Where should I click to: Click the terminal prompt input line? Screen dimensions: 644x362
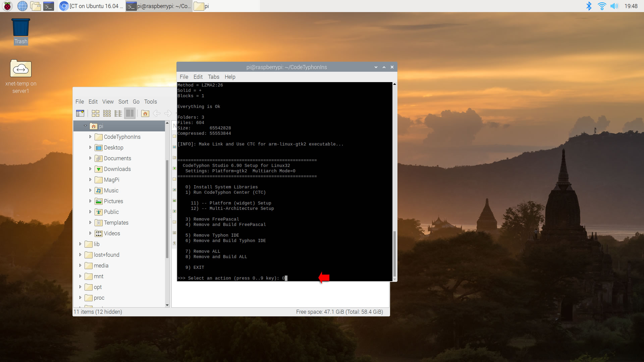pos(232,278)
